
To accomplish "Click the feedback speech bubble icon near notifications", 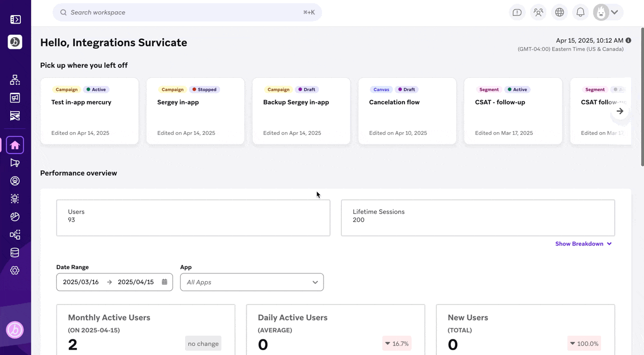I will (x=517, y=12).
